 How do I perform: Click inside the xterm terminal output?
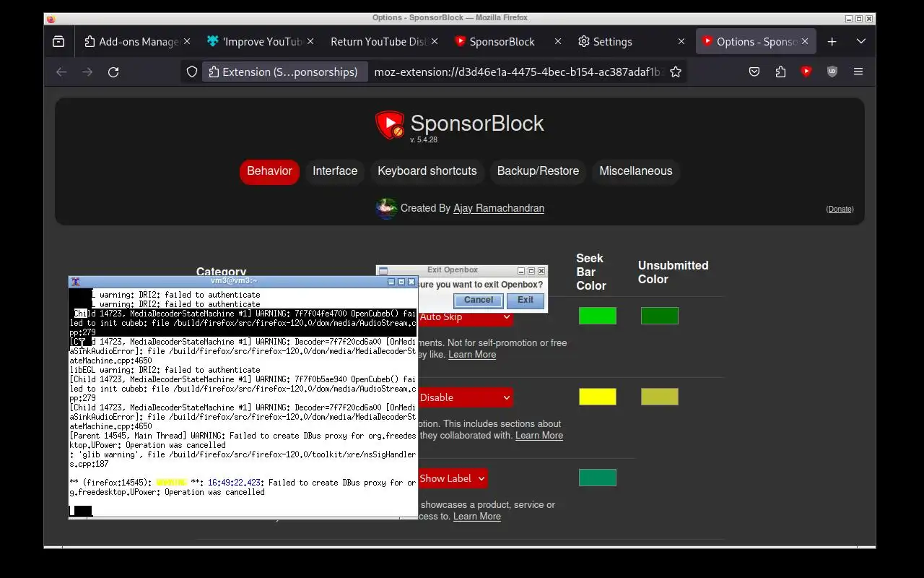click(x=243, y=402)
